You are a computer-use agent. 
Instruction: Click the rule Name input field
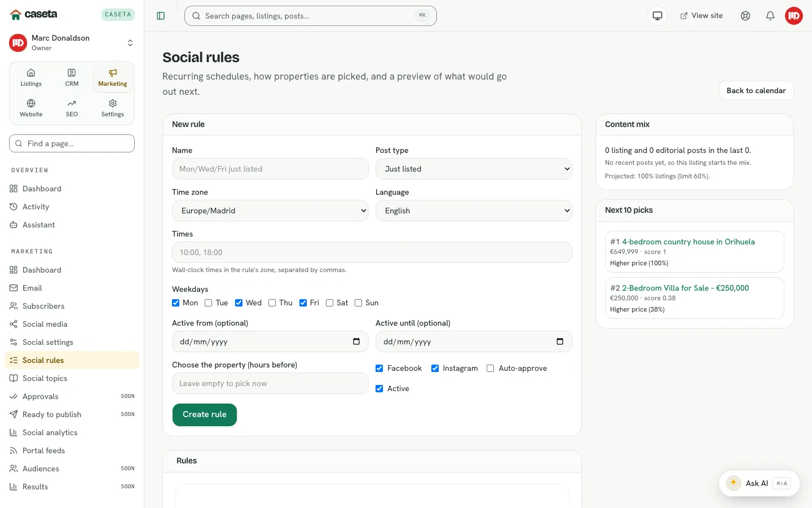270,169
